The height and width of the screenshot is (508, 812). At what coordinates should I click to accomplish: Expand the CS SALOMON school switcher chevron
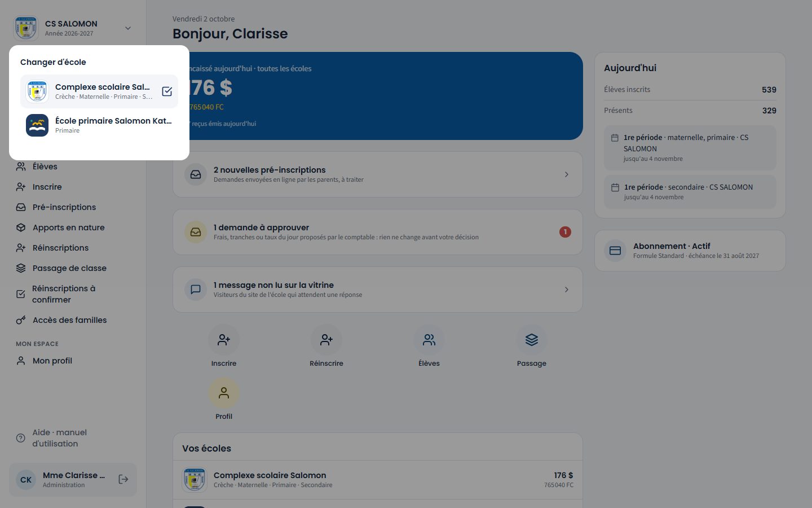(x=128, y=28)
